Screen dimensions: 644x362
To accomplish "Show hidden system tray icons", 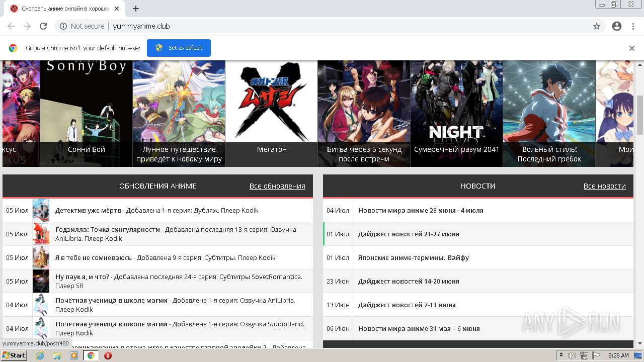I will (561, 355).
